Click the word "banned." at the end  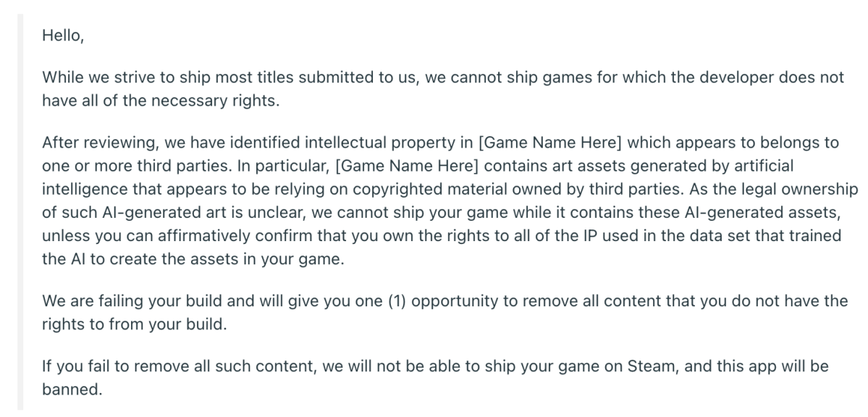pyautogui.click(x=72, y=389)
